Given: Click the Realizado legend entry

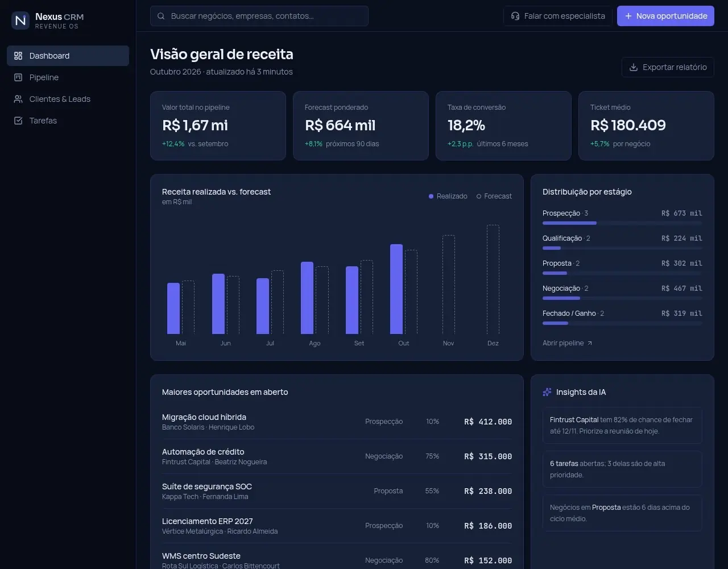Looking at the screenshot, I should tap(448, 196).
